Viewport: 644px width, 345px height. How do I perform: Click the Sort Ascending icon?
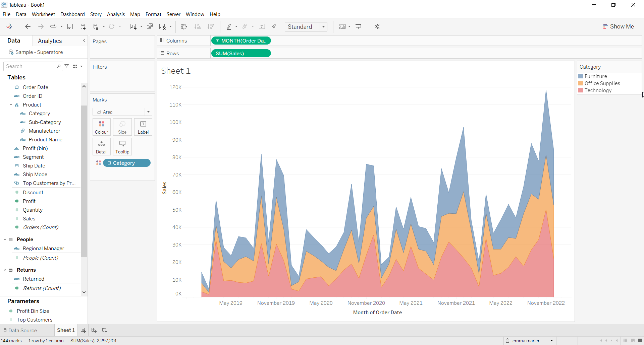click(x=198, y=26)
